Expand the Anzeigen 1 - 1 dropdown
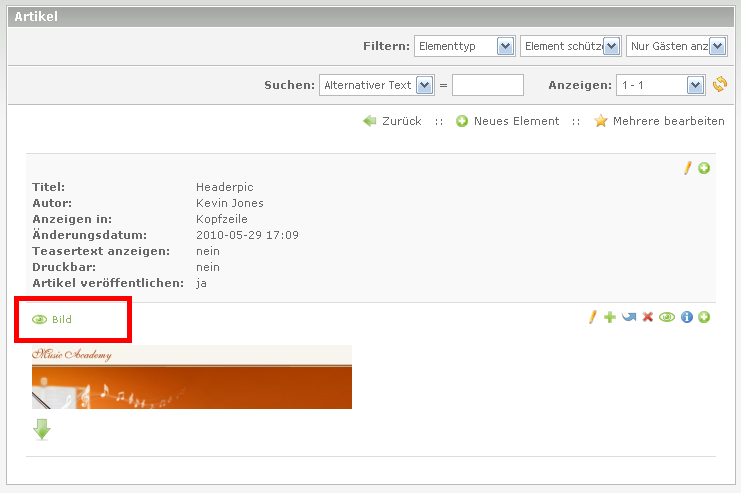Image resolution: width=741 pixels, height=493 pixels. 661,85
